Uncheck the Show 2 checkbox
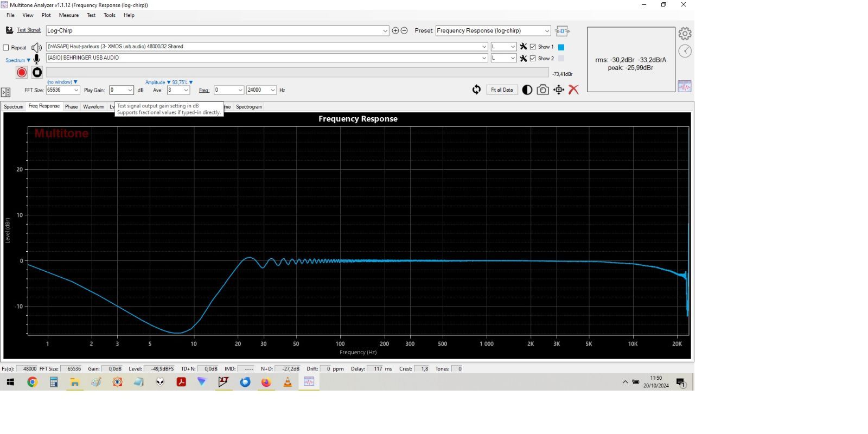This screenshot has height=434, width=868. click(x=533, y=58)
